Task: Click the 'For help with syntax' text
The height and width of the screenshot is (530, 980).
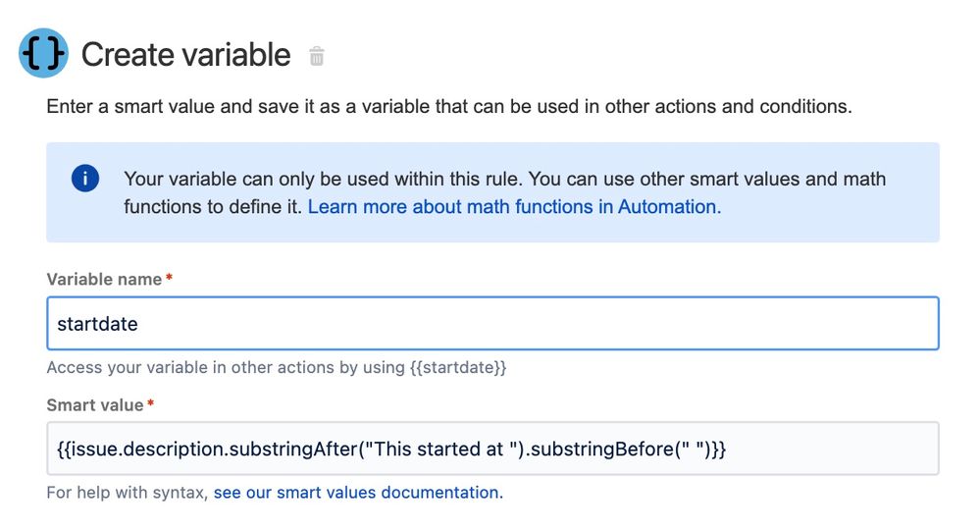Action: click(x=127, y=493)
